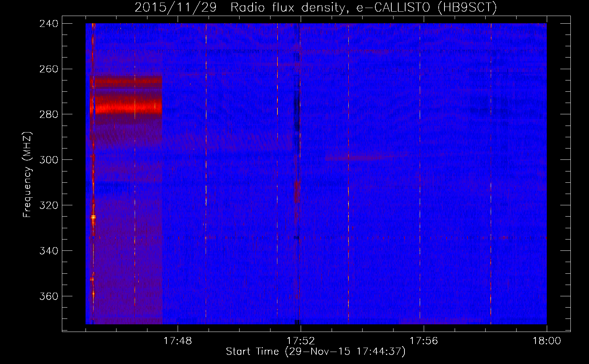Click the 17:48 time tick label
Image resolution: width=589 pixels, height=364 pixels.
tap(178, 341)
